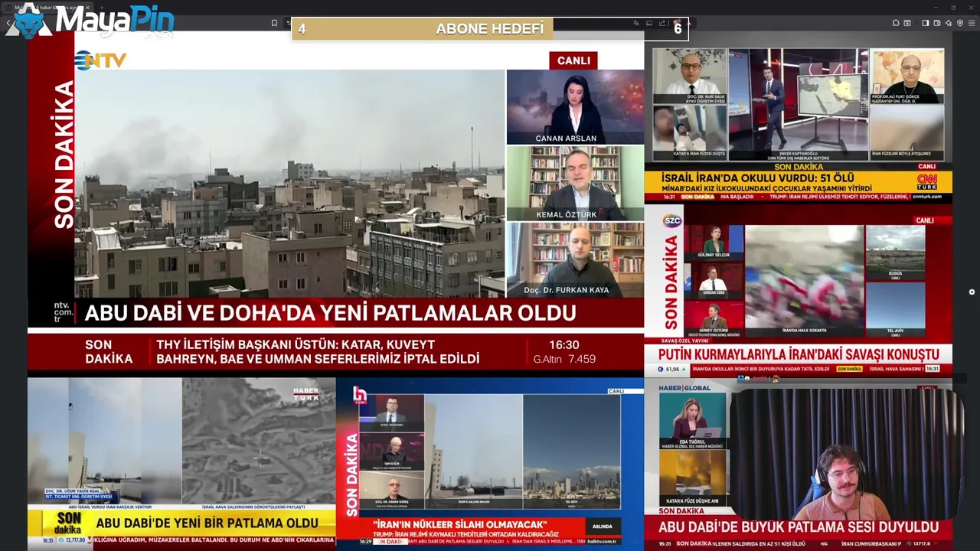Open the VPN shield icon in toolbar
980x551 pixels.
point(960,23)
